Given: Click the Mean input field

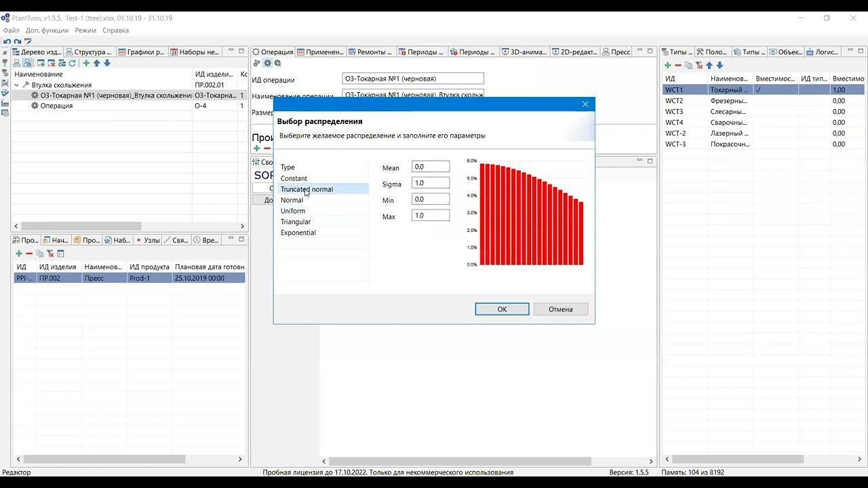Looking at the screenshot, I should [431, 167].
